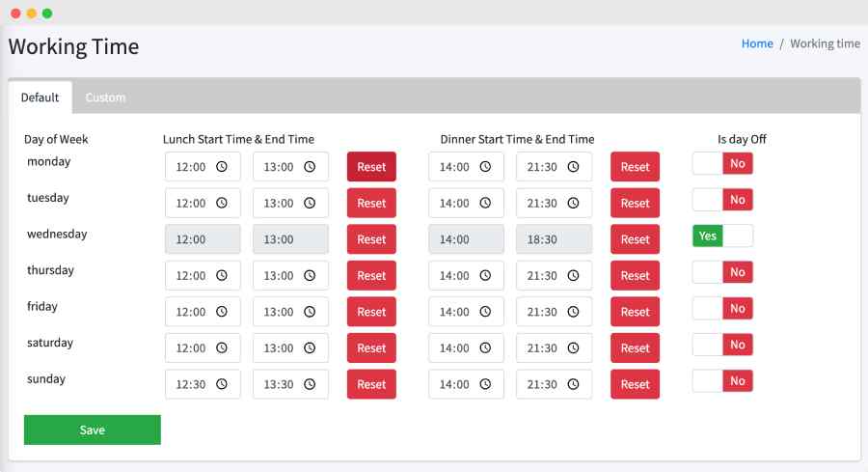Switch to the Custom tab
Screen dimensions: 868x472
pos(105,97)
